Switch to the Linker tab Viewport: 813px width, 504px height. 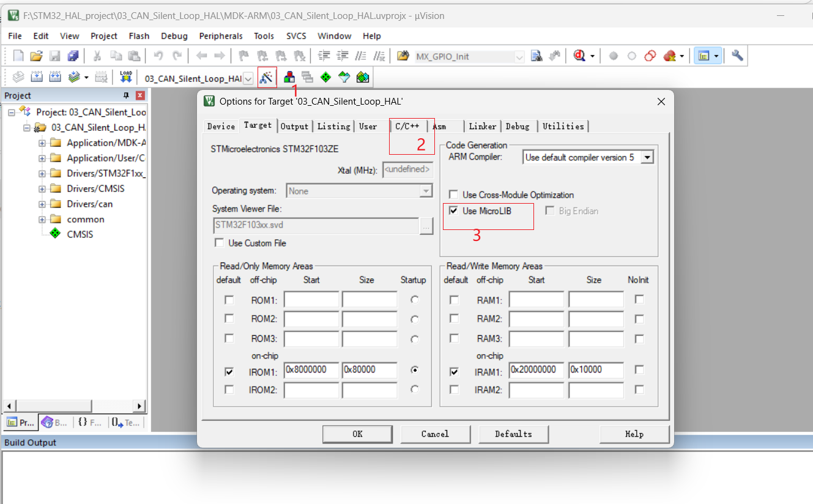click(x=483, y=126)
